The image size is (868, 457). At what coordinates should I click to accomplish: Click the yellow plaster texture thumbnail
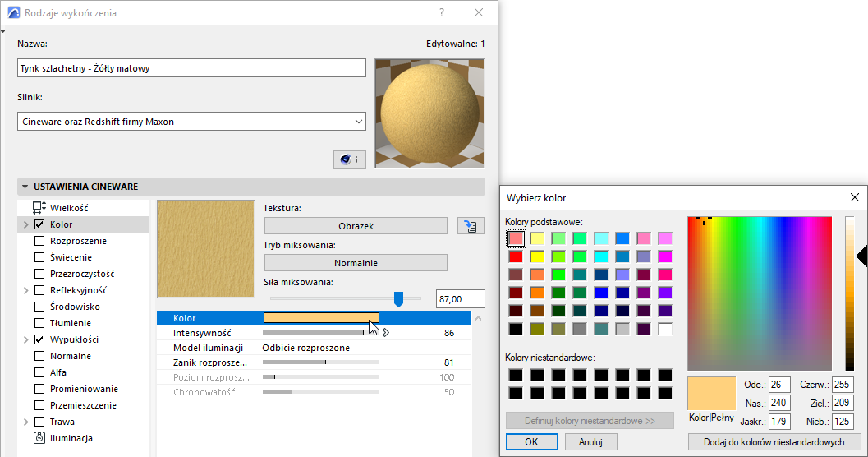pyautogui.click(x=205, y=249)
